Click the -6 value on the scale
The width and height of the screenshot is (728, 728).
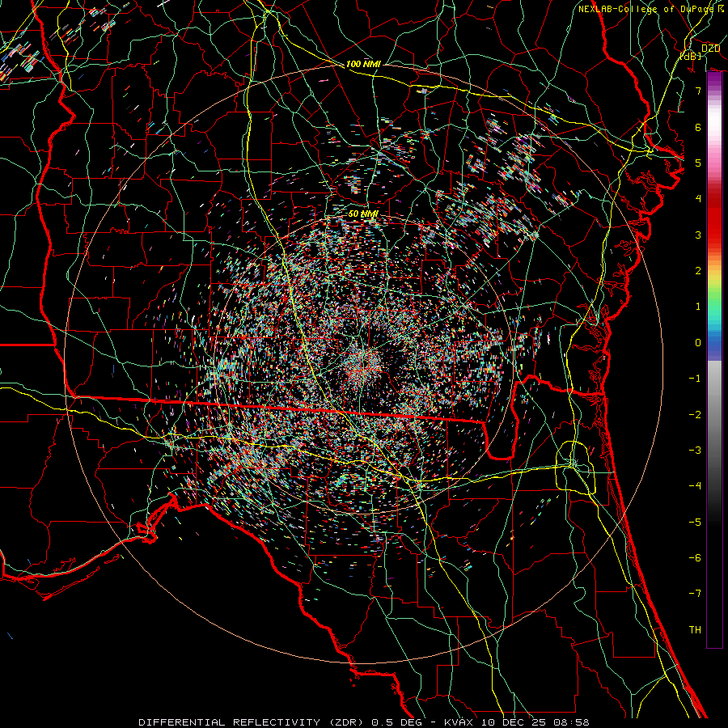[x=695, y=558]
